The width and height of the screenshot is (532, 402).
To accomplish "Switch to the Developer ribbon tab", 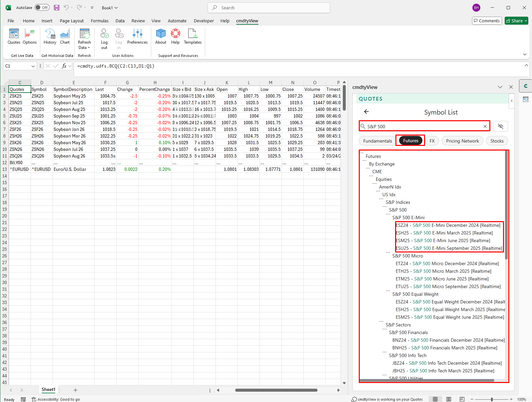I will click(204, 21).
